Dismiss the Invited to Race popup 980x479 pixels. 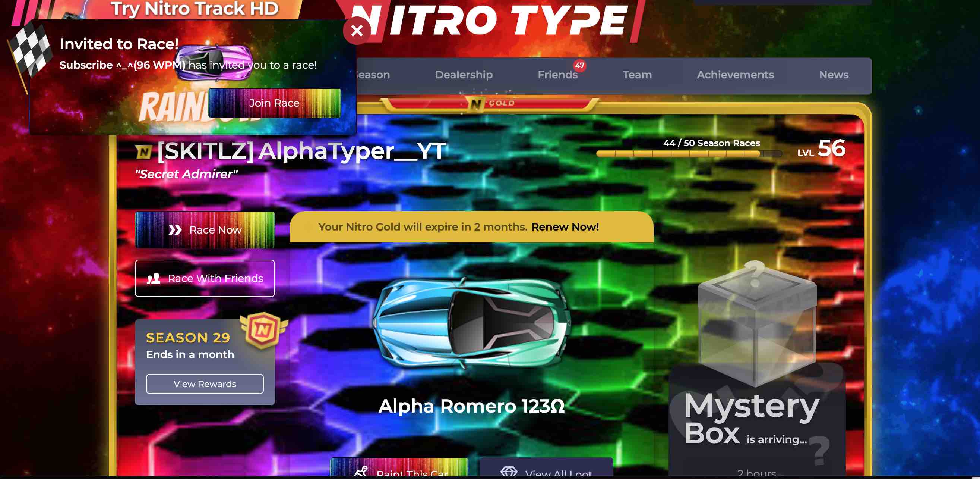tap(357, 31)
